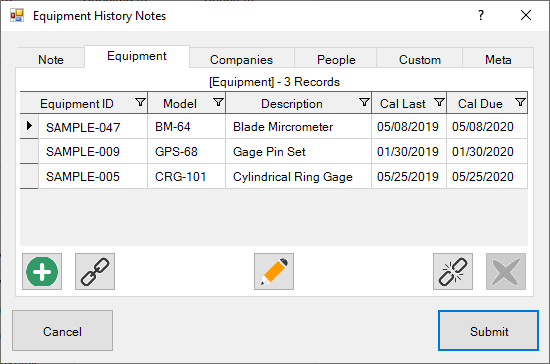Click the 01/30/2020 Cal Due cell
Screen dimensions: 550x364
tap(487, 151)
